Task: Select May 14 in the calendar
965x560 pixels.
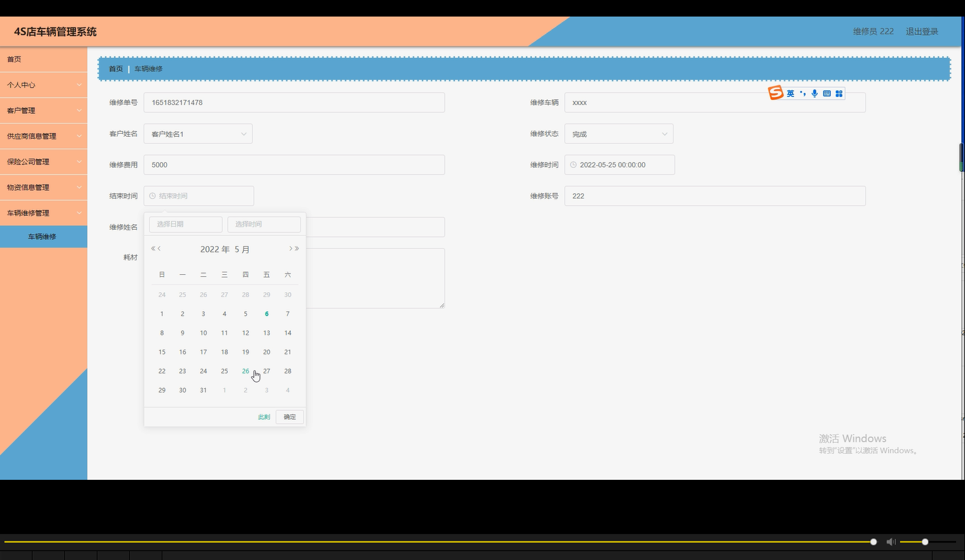Action: pos(288,333)
